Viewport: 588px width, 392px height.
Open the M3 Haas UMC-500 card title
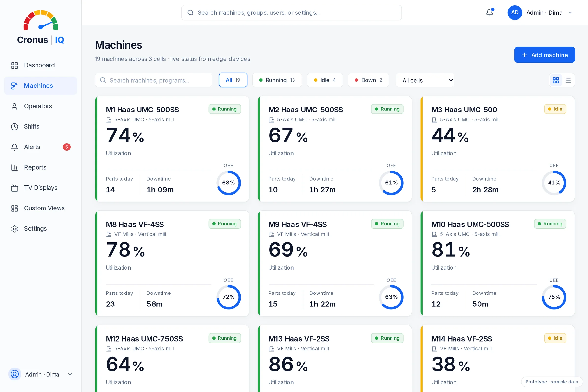coord(464,110)
